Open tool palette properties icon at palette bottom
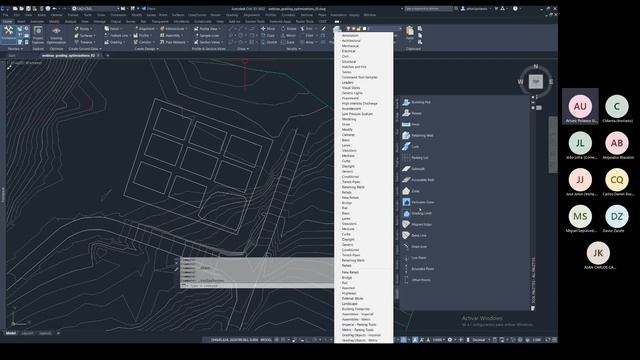The image size is (640, 360). click(x=533, y=308)
